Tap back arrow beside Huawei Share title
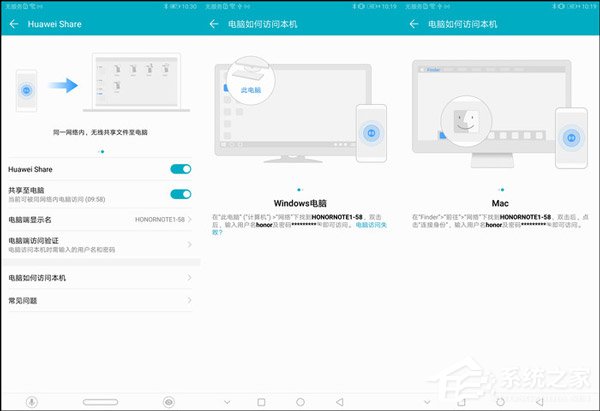The height and width of the screenshot is (411, 600). (x=12, y=22)
